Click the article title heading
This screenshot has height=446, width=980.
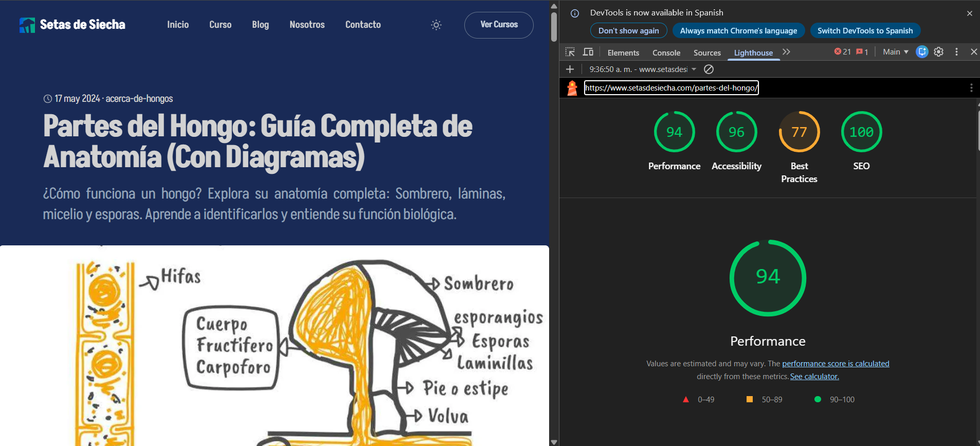pos(258,141)
